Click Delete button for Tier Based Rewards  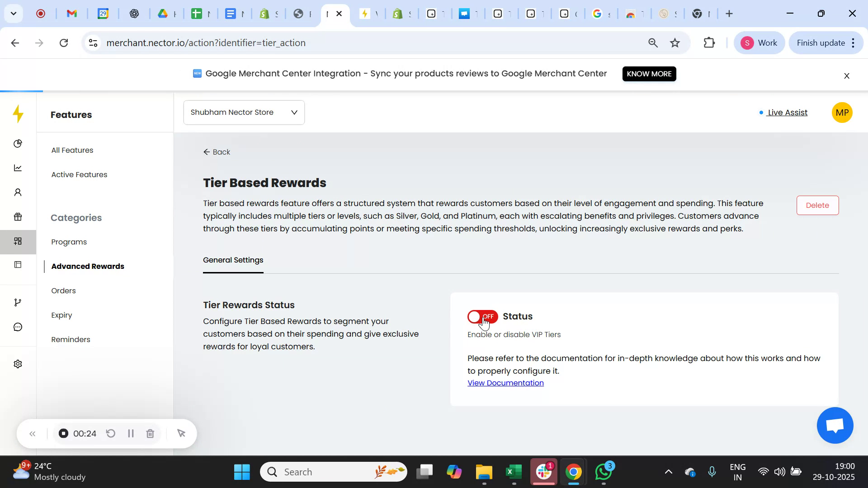tap(817, 205)
